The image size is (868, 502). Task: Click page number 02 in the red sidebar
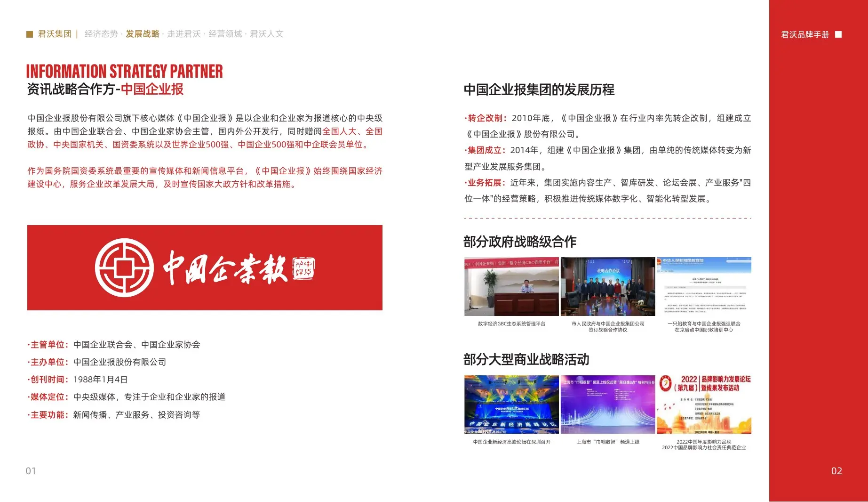[836, 471]
